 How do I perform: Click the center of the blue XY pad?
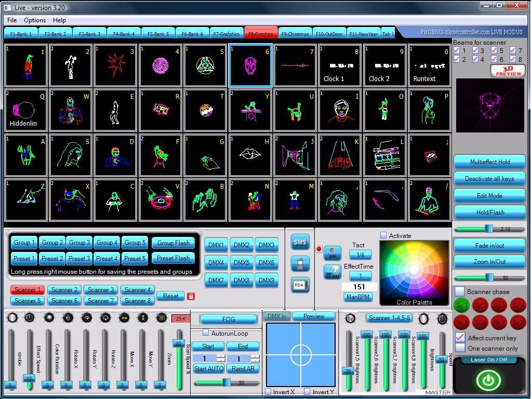[301, 355]
